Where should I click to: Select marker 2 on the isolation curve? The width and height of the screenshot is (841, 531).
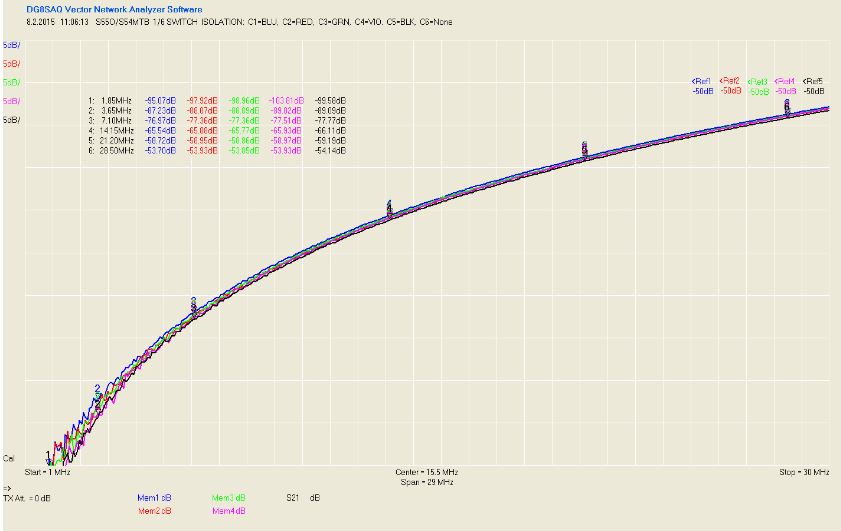tap(97, 389)
